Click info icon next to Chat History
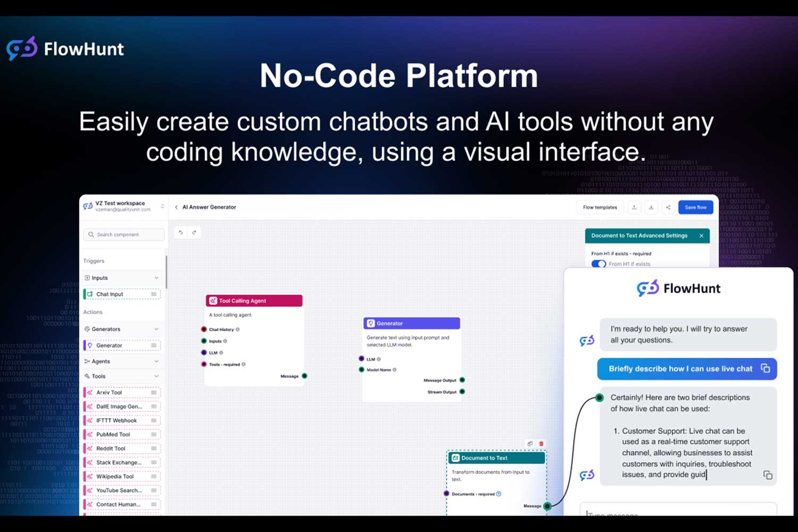Image resolution: width=798 pixels, height=532 pixels. click(237, 330)
